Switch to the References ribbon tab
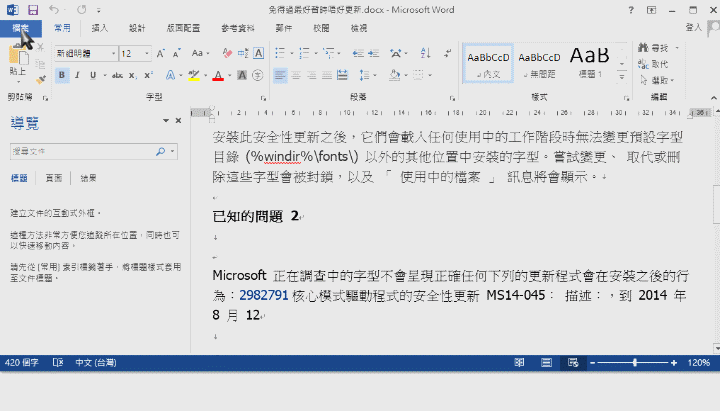The width and height of the screenshot is (720, 411). tap(238, 28)
